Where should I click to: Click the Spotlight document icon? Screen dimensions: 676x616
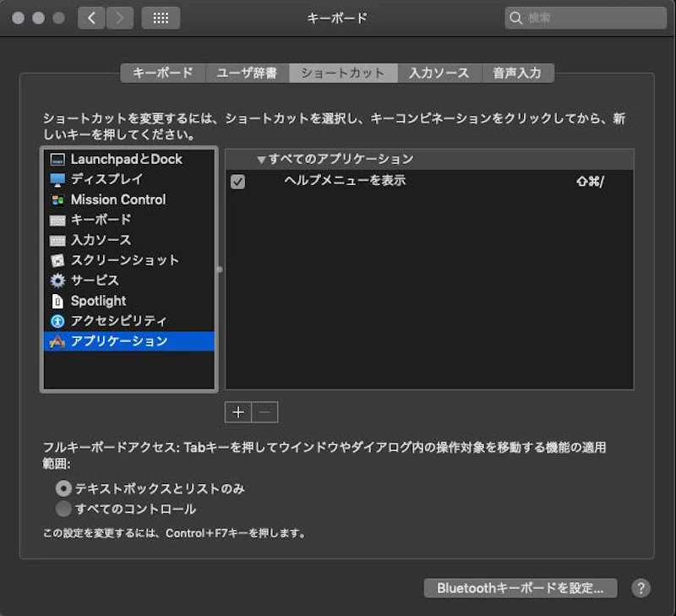point(57,301)
